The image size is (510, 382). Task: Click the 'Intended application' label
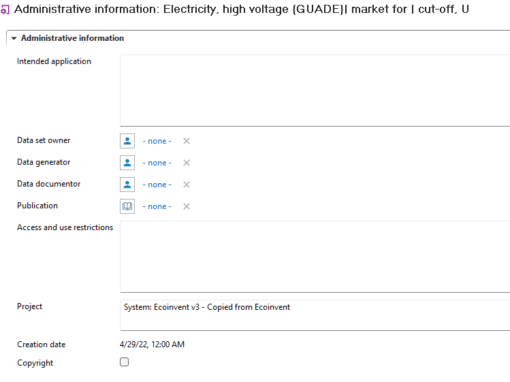54,61
